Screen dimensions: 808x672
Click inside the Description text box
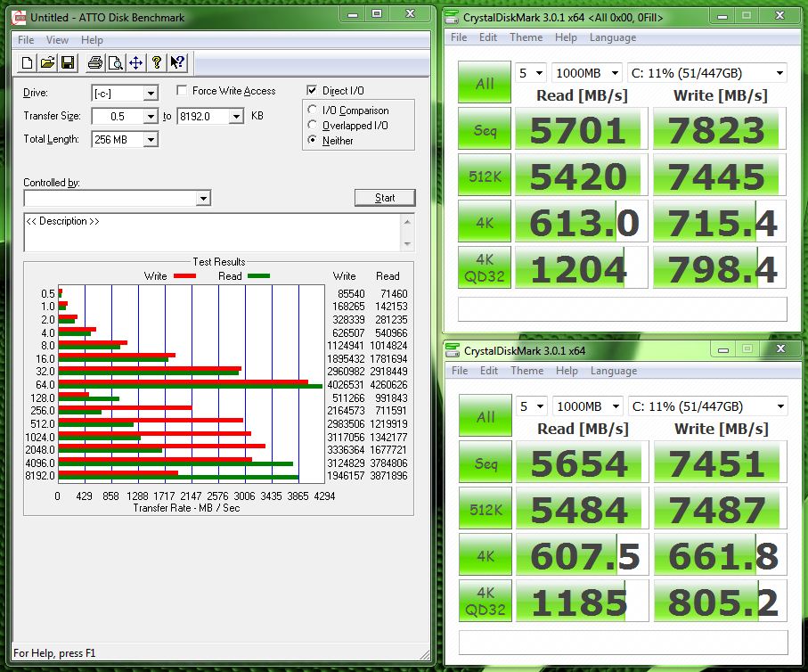[x=212, y=233]
